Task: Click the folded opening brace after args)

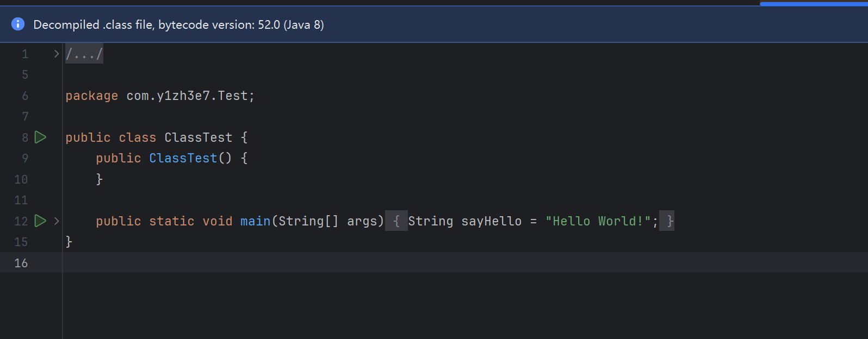Action: 396,221
